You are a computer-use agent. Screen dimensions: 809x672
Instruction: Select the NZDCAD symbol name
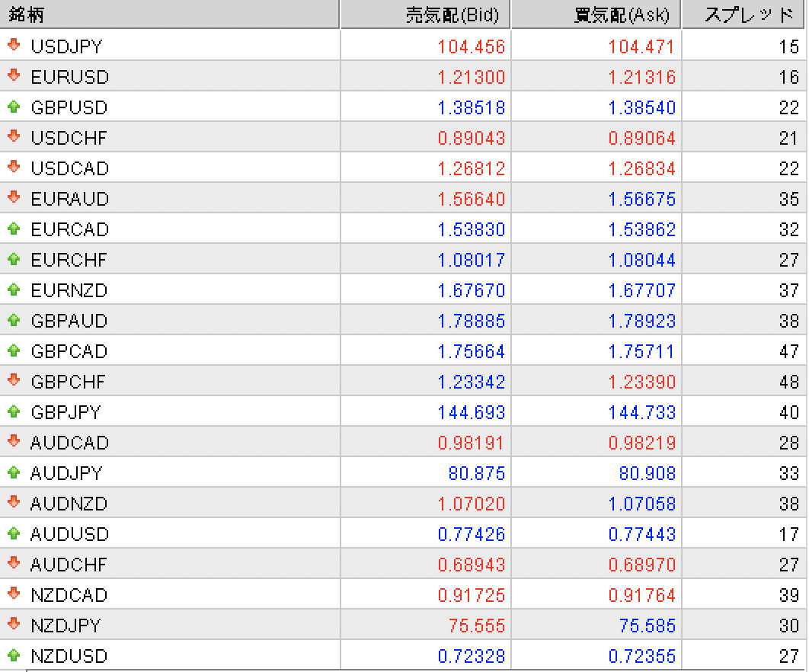(x=69, y=594)
